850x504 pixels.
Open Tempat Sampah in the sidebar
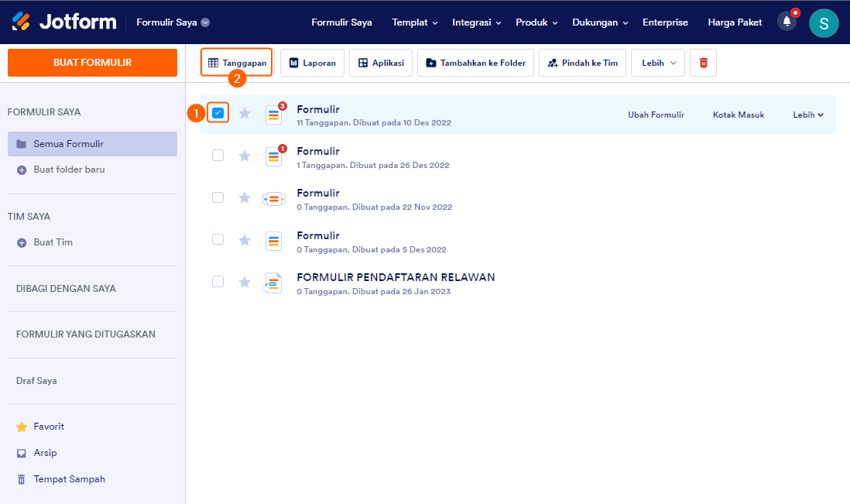[69, 479]
